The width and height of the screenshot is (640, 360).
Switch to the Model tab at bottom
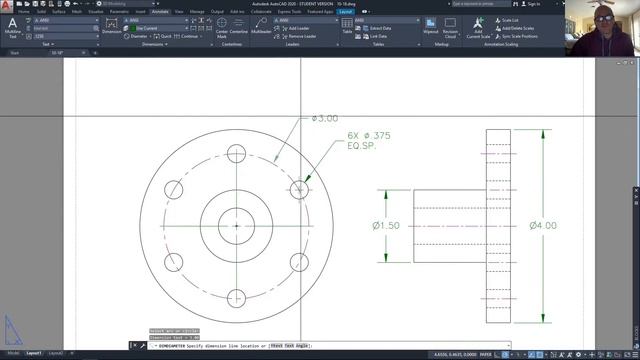[13, 353]
